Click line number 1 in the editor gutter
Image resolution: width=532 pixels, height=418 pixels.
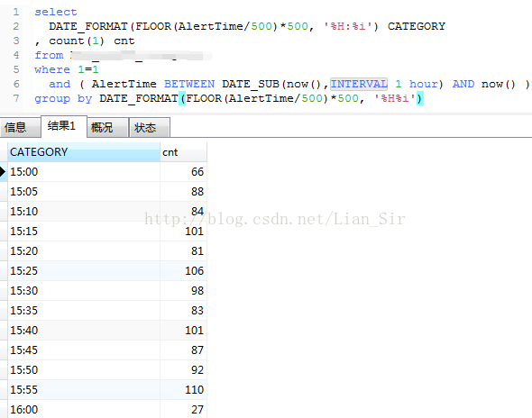pyautogui.click(x=16, y=13)
